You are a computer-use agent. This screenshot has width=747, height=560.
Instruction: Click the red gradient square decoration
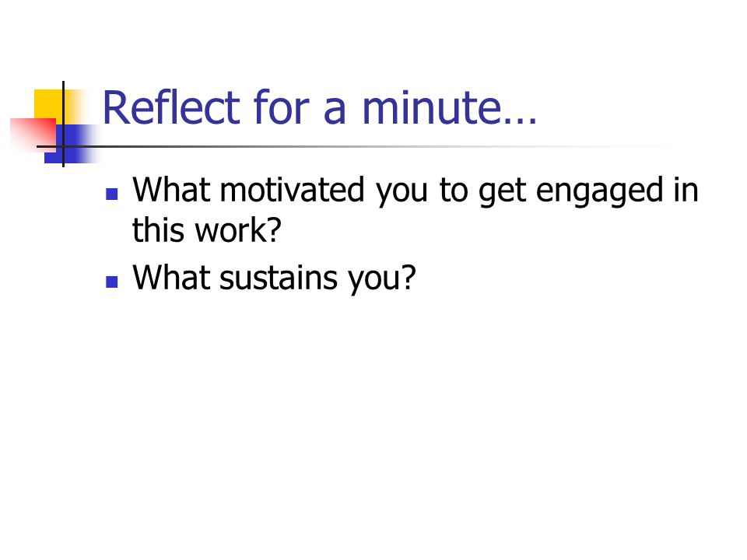click(x=33, y=135)
